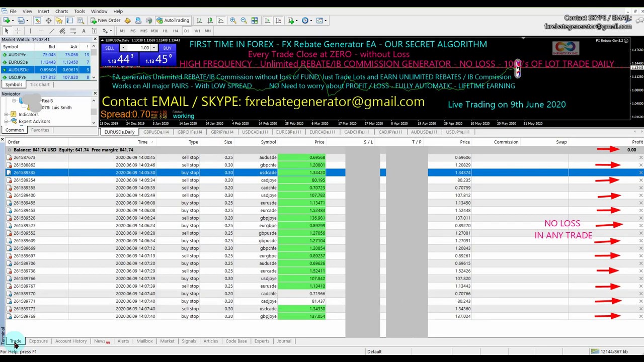Select the Cursor arrow tool
The width and height of the screenshot is (644, 362).
[x=7, y=31]
